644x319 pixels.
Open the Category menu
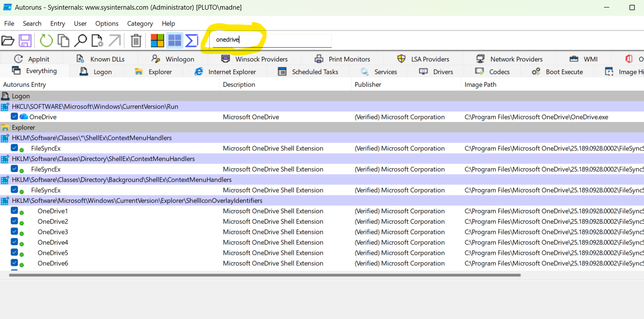point(140,23)
